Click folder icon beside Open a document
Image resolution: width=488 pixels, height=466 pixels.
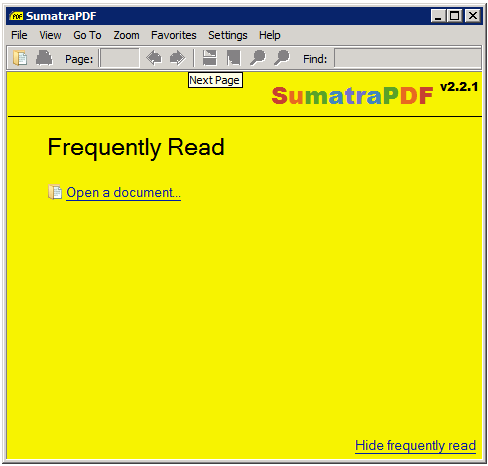click(x=55, y=192)
